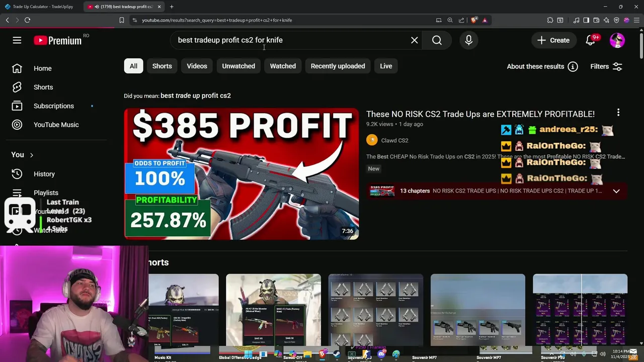Open the Brave Wallet icon
Viewport: 644px width, 362px height.
tap(596, 20)
